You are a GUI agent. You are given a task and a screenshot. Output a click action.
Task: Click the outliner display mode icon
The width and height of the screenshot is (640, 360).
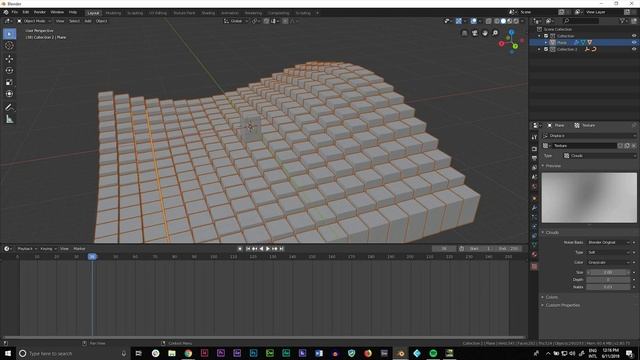(549, 21)
